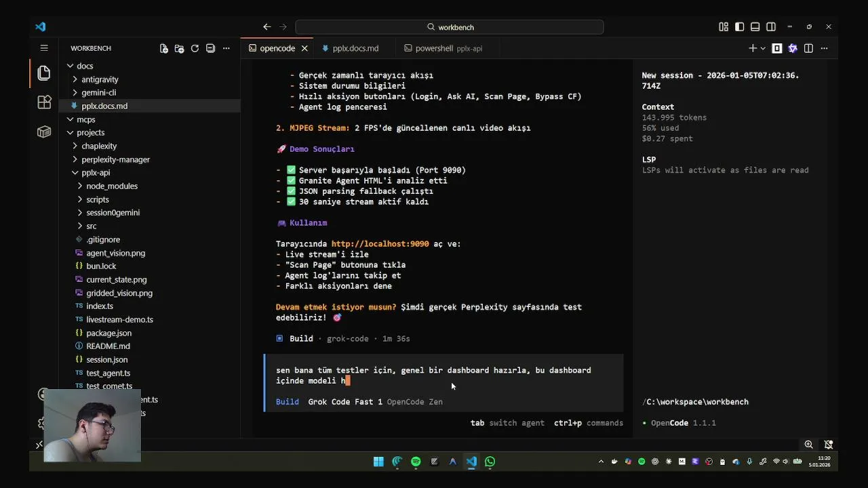Open agent_vision.png file
Viewport: 868px width, 488px height.
pyautogui.click(x=149, y=253)
